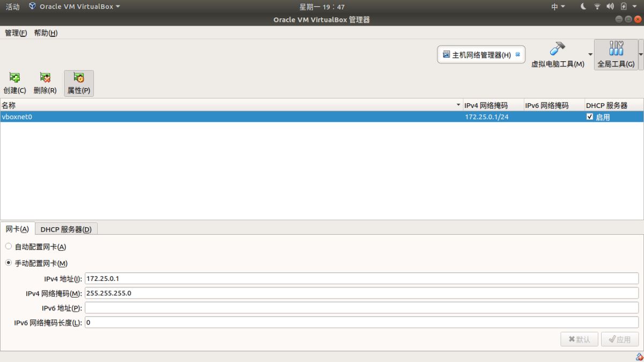The image size is (644, 362).
Task: Click the night light moon icon
Action: point(584,6)
